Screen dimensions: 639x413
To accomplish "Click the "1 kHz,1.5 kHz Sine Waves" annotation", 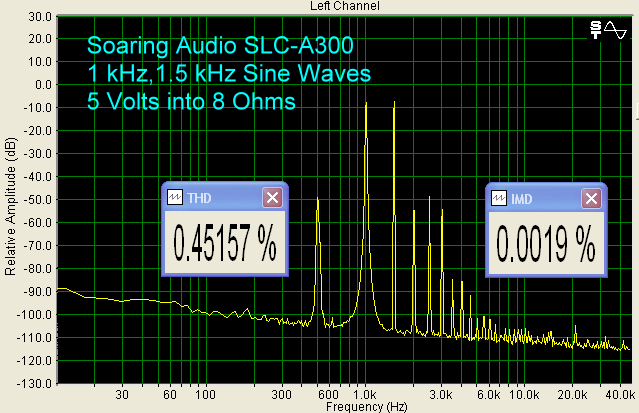I will tap(229, 73).
